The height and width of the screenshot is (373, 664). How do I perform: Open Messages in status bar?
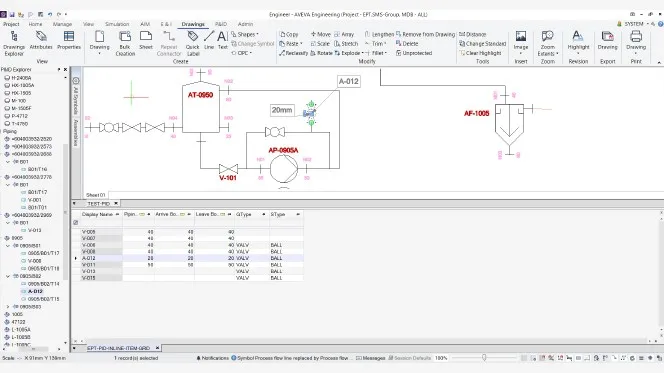[x=371, y=358]
